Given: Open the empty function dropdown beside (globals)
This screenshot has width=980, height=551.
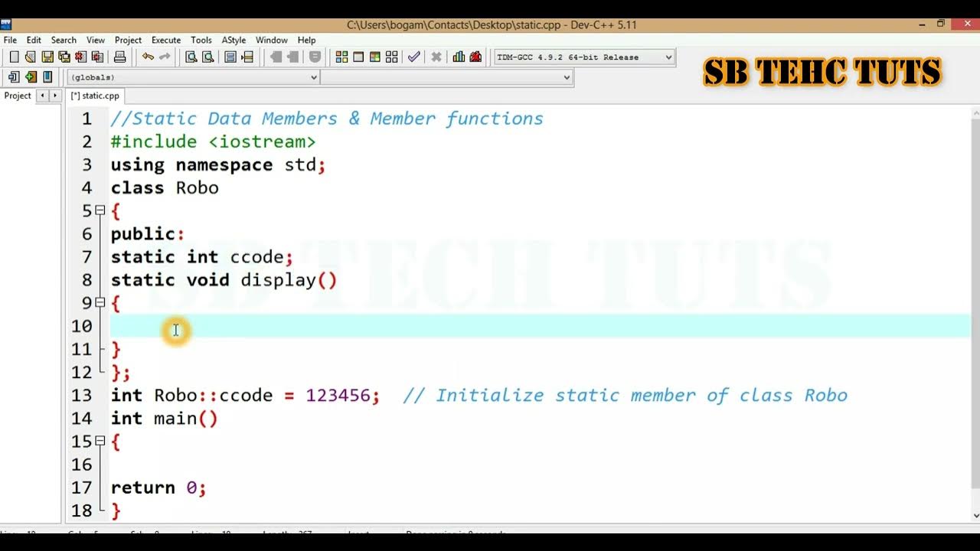Looking at the screenshot, I should [446, 77].
